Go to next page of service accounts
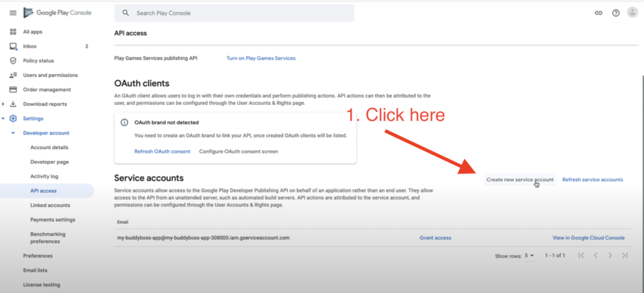The height and width of the screenshot is (293, 644). point(609,256)
